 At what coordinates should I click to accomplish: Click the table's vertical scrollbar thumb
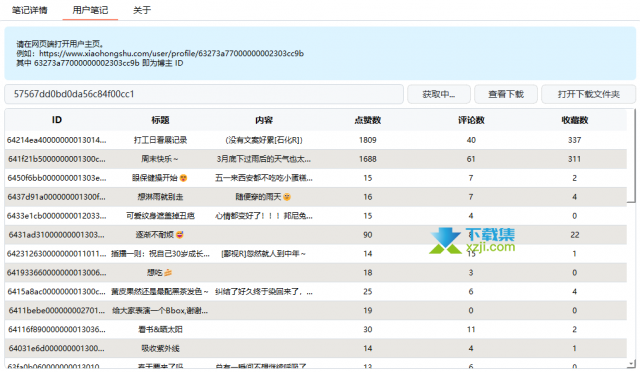[x=631, y=156]
